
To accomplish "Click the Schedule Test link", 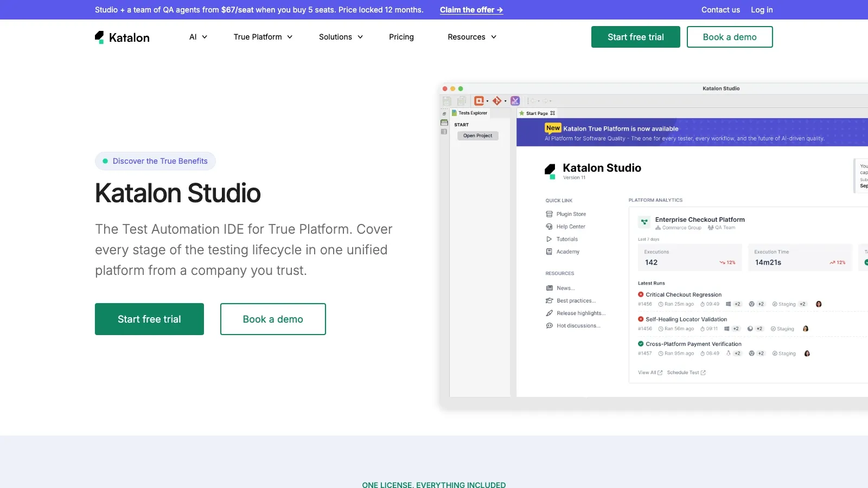I will tap(686, 373).
